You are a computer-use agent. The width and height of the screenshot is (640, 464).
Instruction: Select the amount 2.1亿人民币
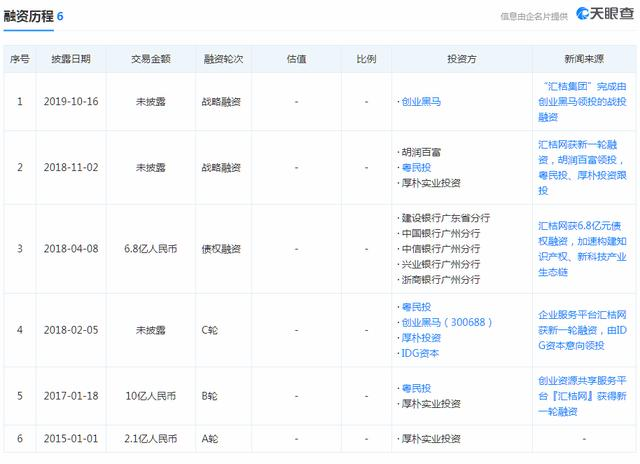[151, 439]
